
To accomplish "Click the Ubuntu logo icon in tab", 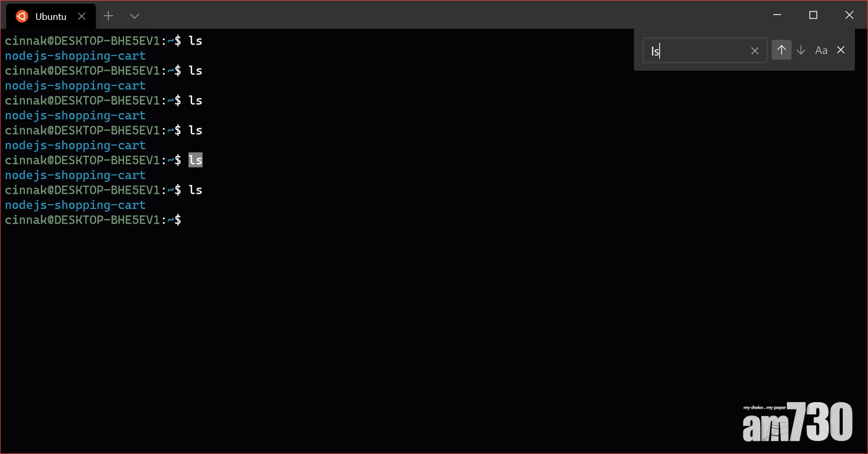I will tap(21, 16).
